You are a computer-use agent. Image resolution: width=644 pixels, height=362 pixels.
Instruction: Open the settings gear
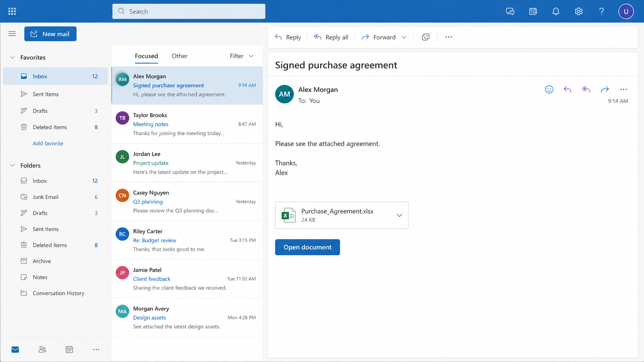pos(579,11)
